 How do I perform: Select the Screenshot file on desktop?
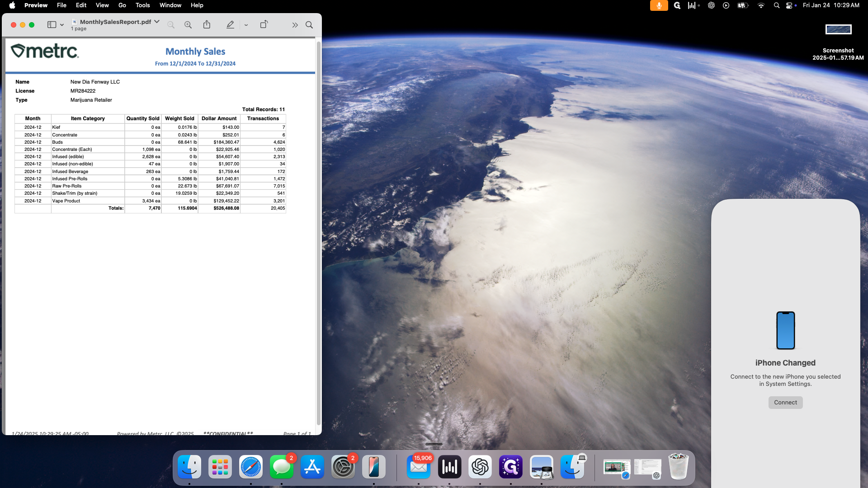tap(838, 42)
